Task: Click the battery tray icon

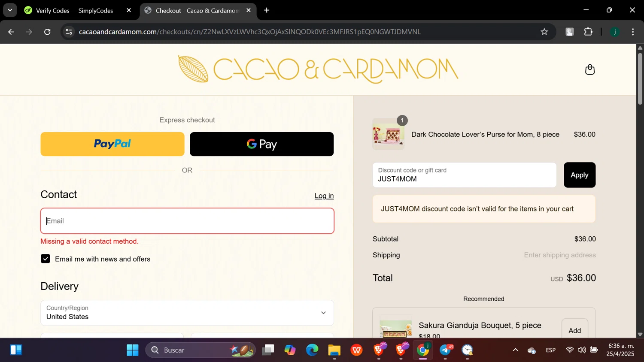Action: coord(594,350)
